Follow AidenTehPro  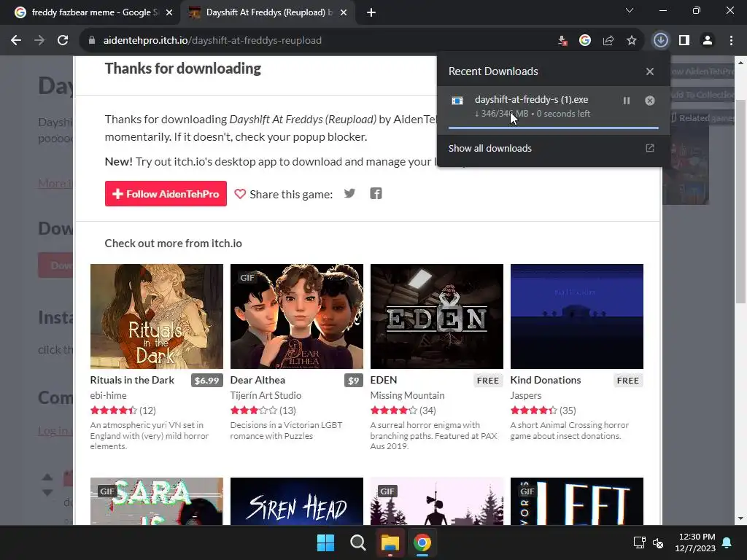tap(166, 194)
